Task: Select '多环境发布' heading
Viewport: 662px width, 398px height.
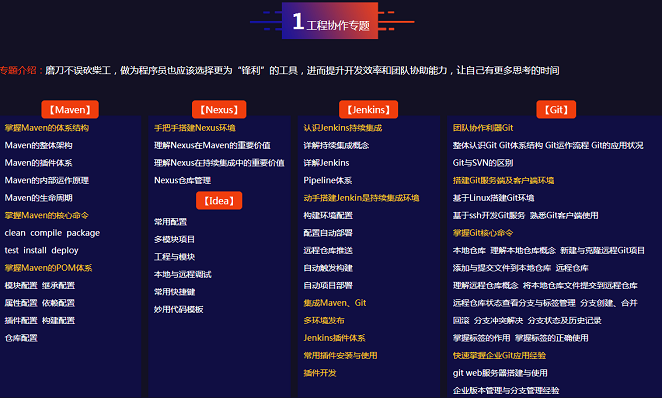Action: 324,321
